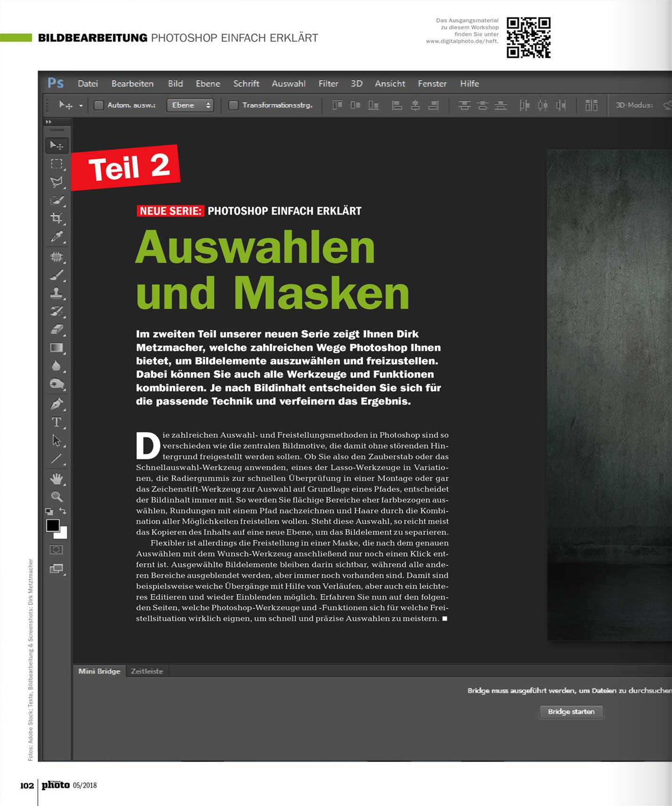Choose the Eyedropper tool
The image size is (672, 806).
pyautogui.click(x=57, y=236)
